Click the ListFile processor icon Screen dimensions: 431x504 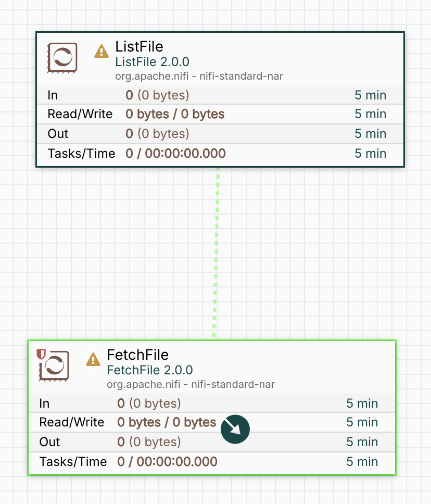(x=62, y=57)
